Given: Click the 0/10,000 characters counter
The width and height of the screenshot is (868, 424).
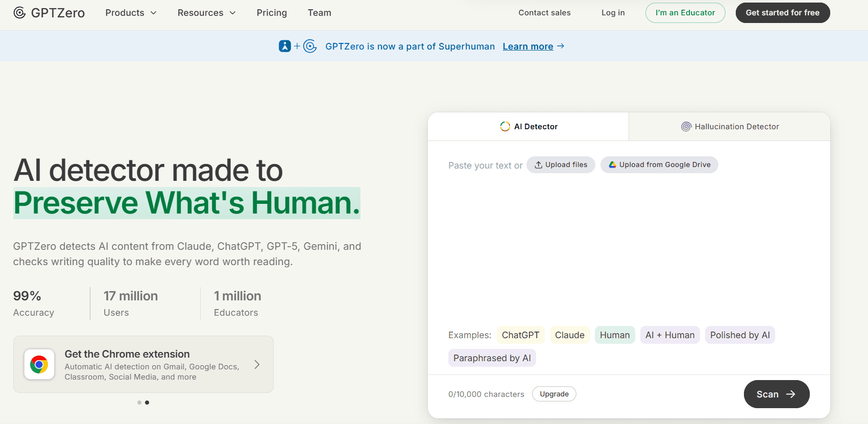Looking at the screenshot, I should point(486,394).
